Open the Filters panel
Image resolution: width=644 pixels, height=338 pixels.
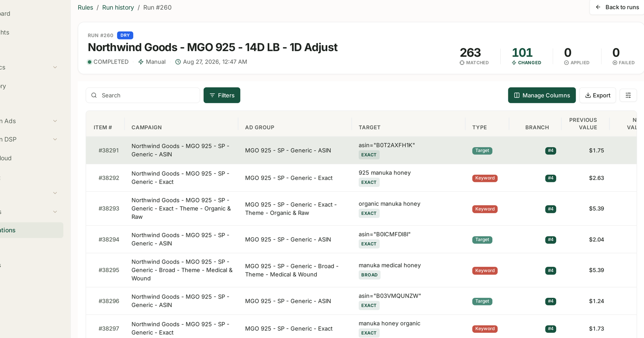(222, 95)
